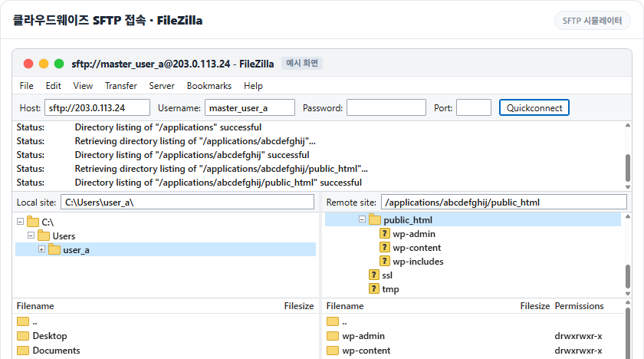
Task: Select wp-includes in the remote tree
Action: coord(418,262)
